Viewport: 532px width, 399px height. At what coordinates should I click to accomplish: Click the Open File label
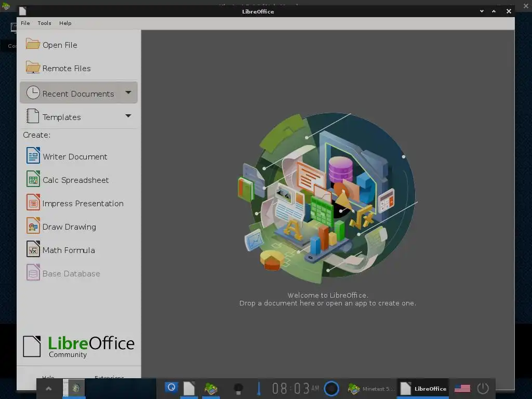point(60,45)
